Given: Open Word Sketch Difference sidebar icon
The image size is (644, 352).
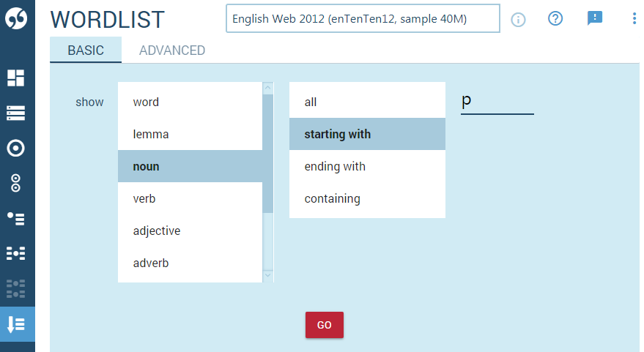Looking at the screenshot, I should pos(16,183).
